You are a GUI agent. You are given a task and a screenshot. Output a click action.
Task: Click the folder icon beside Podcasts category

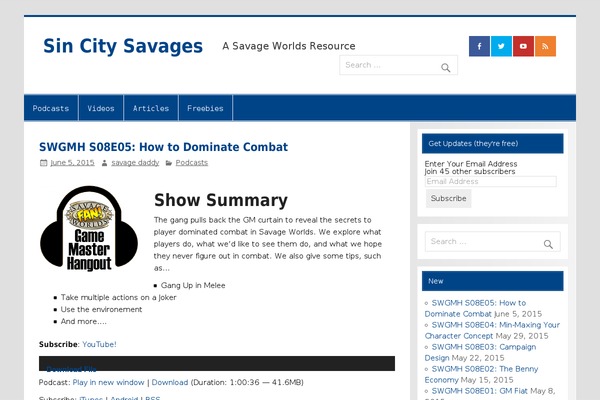coord(169,163)
